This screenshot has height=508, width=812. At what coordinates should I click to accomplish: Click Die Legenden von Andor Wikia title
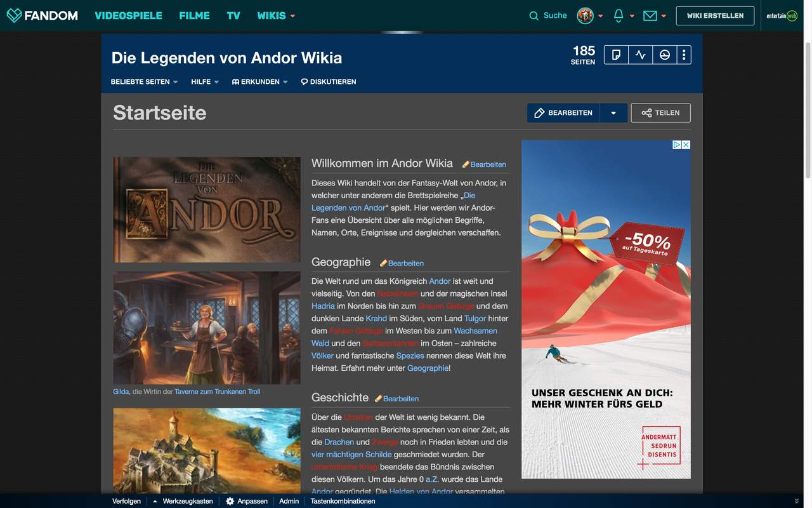226,58
